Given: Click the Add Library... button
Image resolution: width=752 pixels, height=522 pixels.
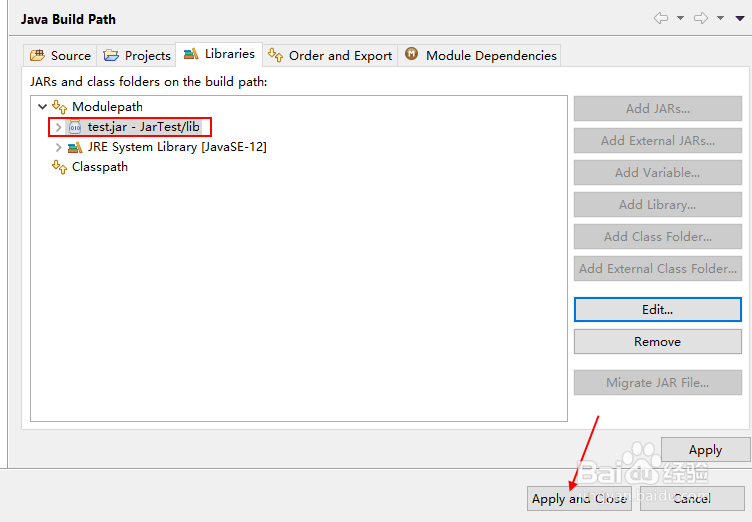Looking at the screenshot, I should [658, 204].
